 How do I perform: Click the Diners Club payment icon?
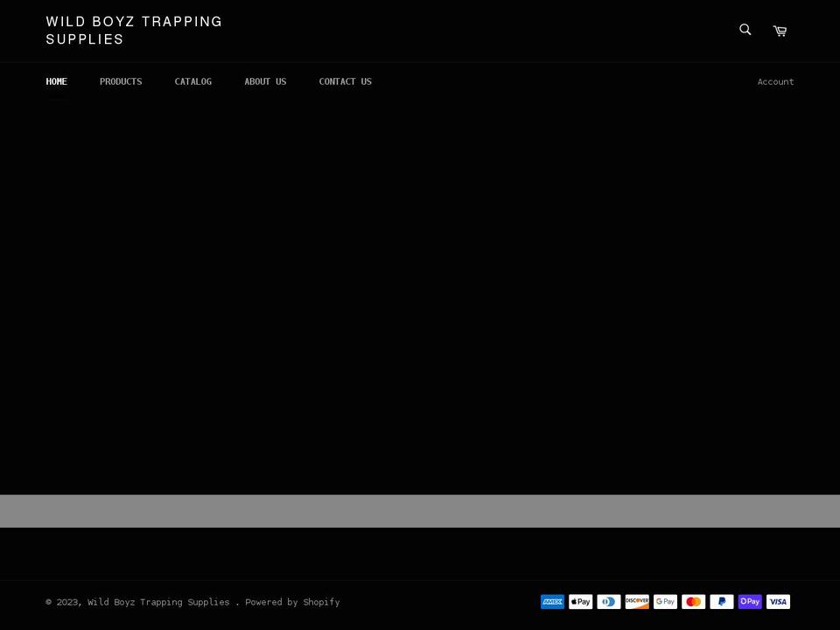click(x=609, y=602)
